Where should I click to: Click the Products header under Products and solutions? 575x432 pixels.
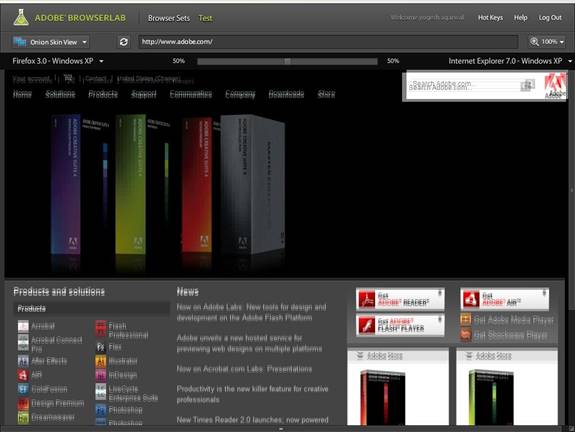click(x=32, y=308)
